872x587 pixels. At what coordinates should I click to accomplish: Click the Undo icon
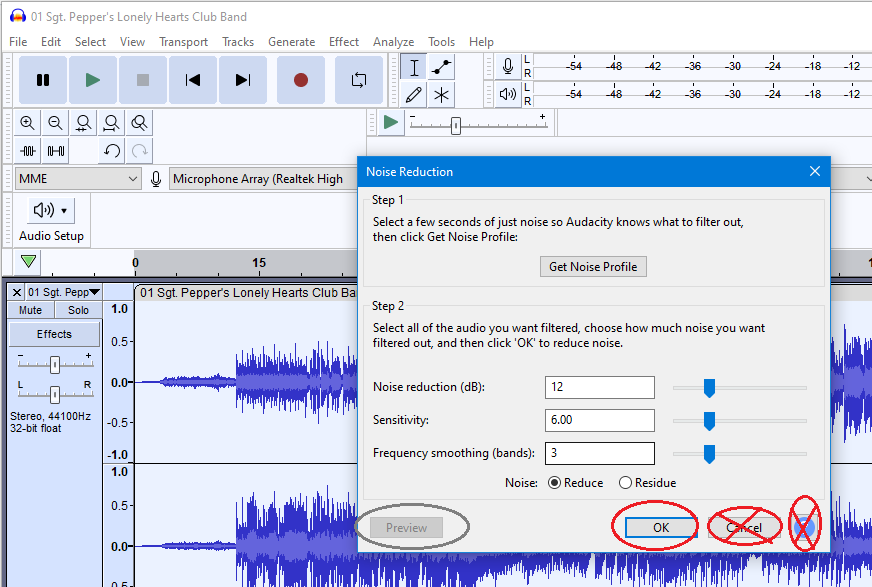(x=112, y=150)
